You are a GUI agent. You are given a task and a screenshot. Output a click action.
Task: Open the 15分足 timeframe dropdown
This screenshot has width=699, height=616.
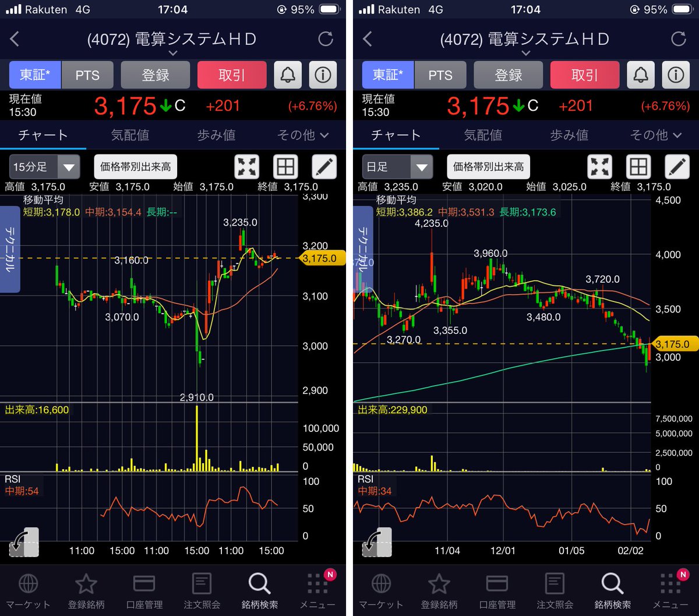click(x=44, y=167)
